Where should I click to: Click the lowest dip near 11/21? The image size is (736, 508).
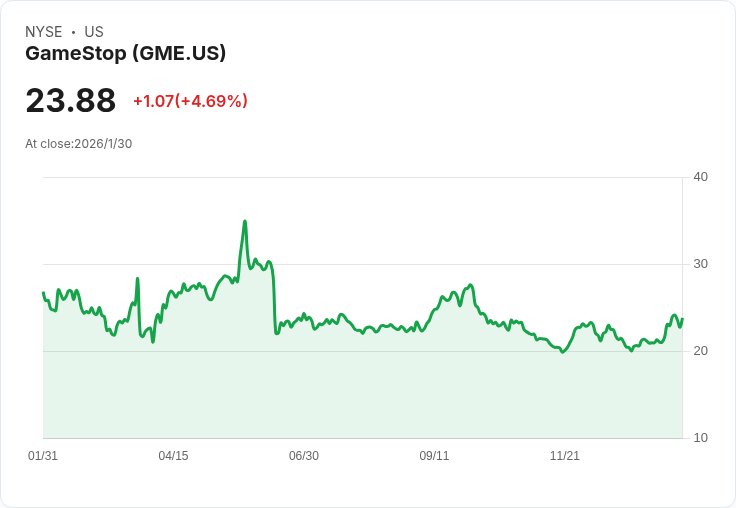[564, 352]
